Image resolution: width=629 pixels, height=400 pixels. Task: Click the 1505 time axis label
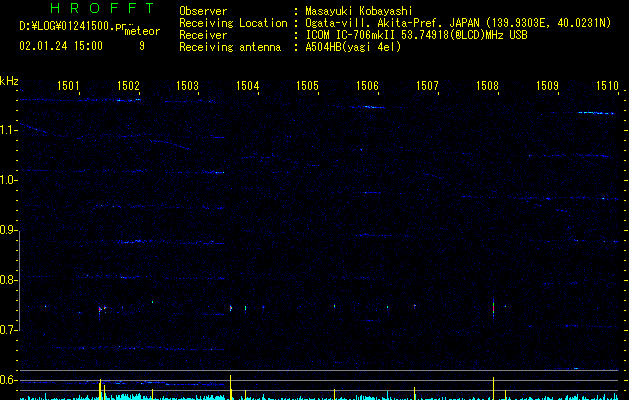(x=307, y=86)
